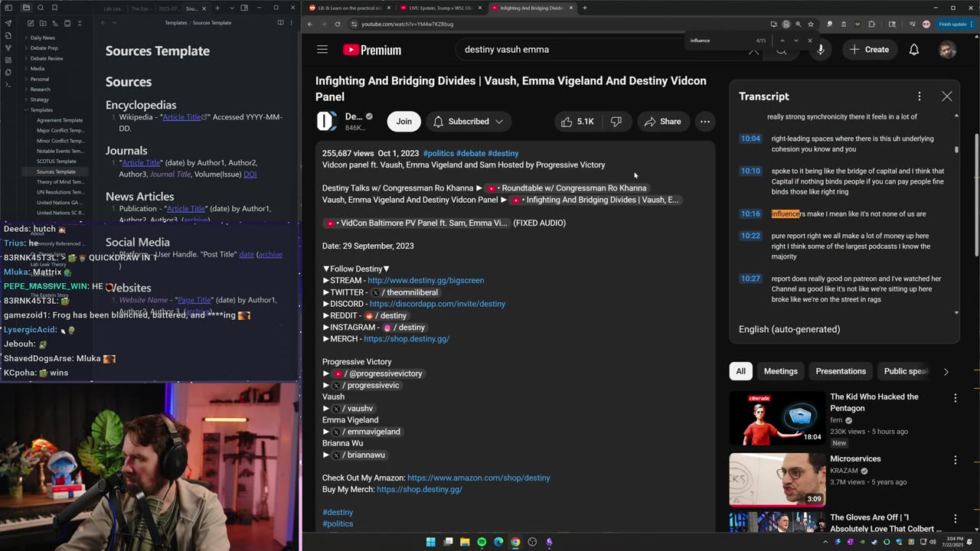
Task: Start voice search with microphone icon
Action: coord(820,50)
